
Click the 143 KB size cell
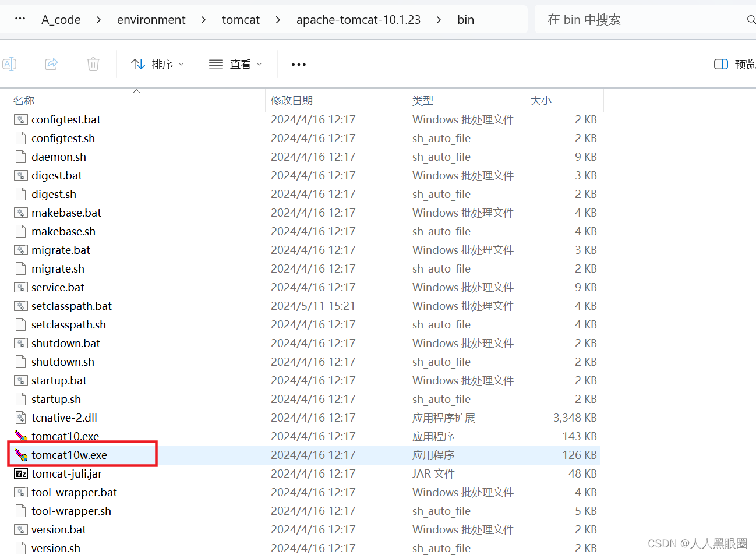(580, 436)
